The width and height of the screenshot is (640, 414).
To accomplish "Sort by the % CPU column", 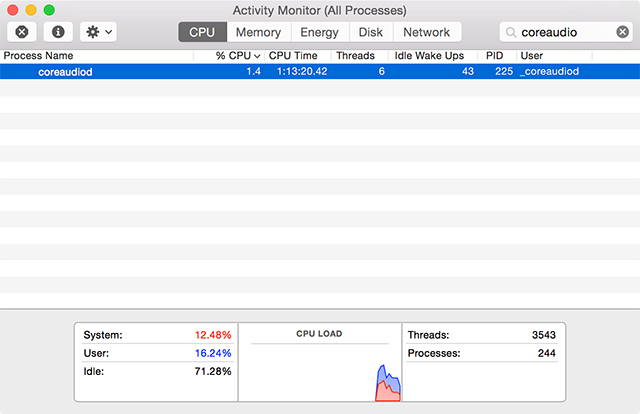I will point(238,56).
